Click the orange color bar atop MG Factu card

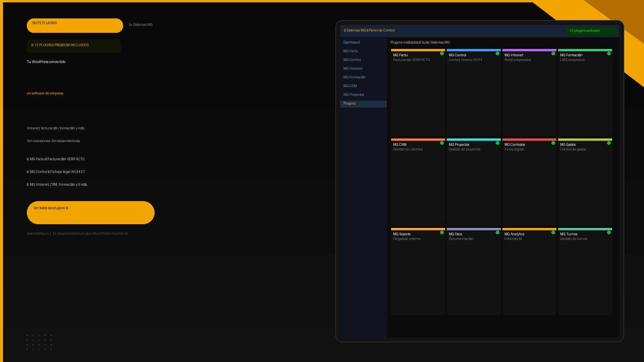coord(418,50)
